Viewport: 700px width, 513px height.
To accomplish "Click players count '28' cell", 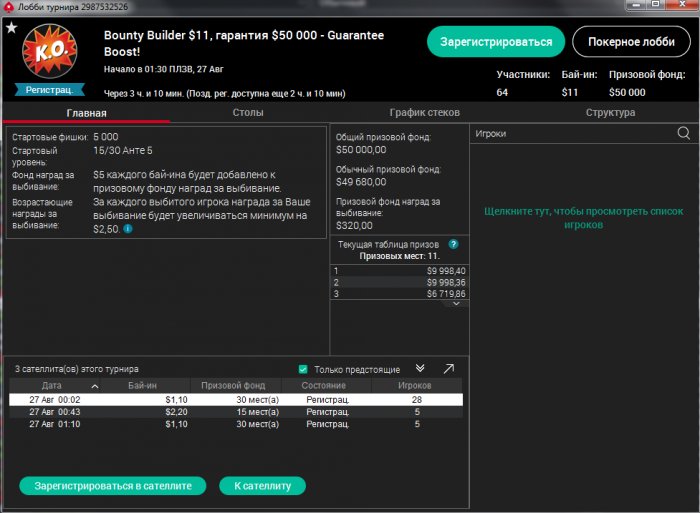I will pos(417,400).
